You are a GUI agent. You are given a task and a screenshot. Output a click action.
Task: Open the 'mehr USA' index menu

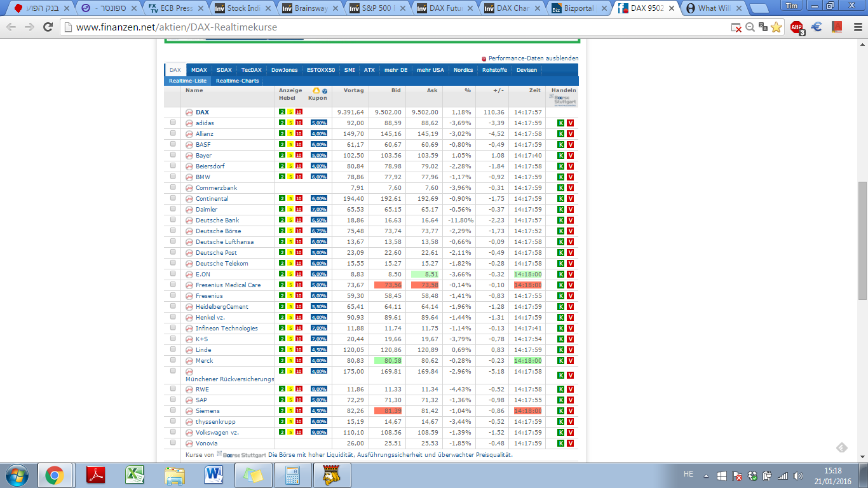[x=430, y=70]
